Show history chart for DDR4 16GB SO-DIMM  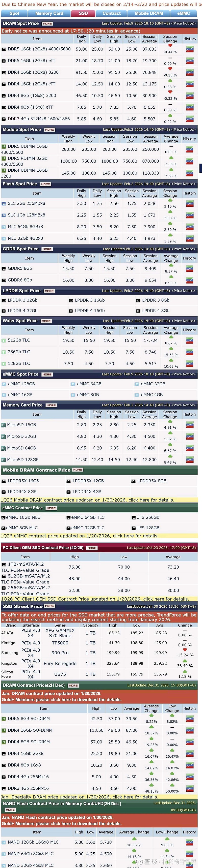190,730
